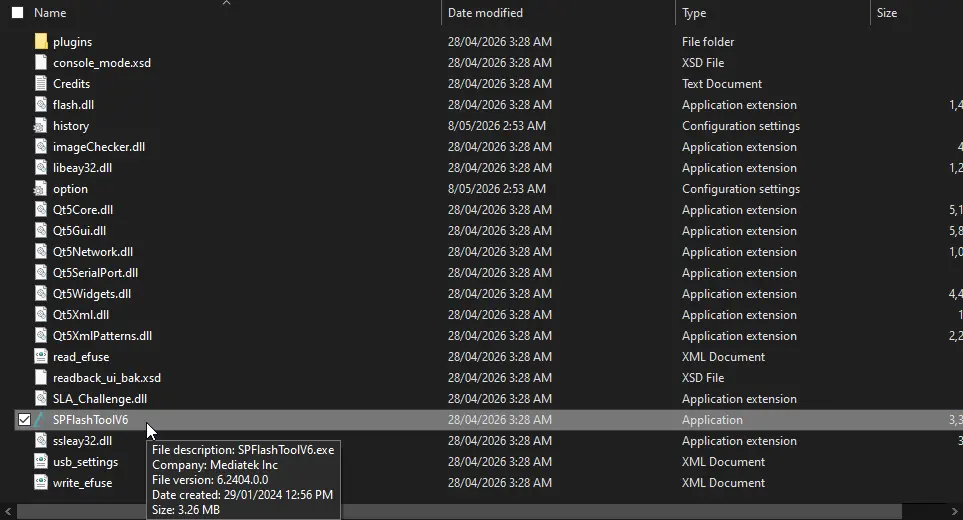Select the Qt5SerialPort.dll file name
This screenshot has height=520, width=963.
[95, 273]
